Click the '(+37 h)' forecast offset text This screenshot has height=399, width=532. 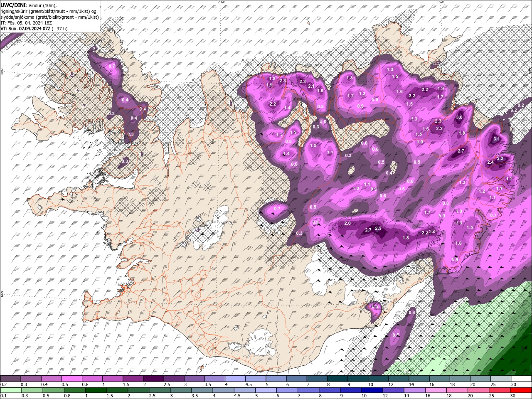[x=60, y=29]
